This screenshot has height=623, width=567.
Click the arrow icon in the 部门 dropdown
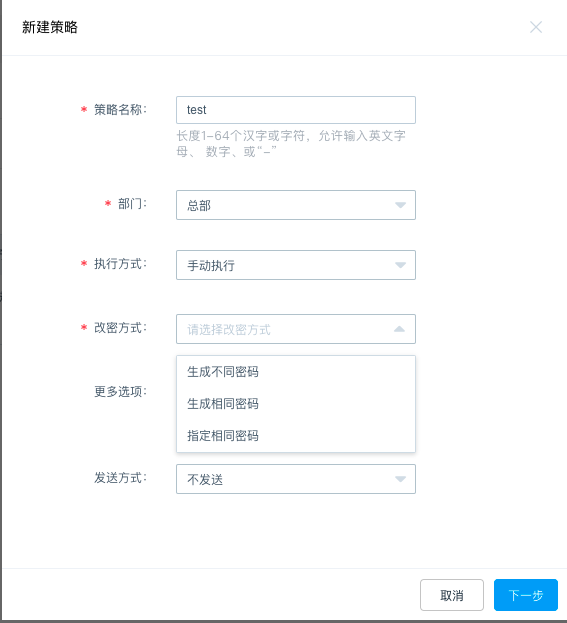tap(400, 205)
